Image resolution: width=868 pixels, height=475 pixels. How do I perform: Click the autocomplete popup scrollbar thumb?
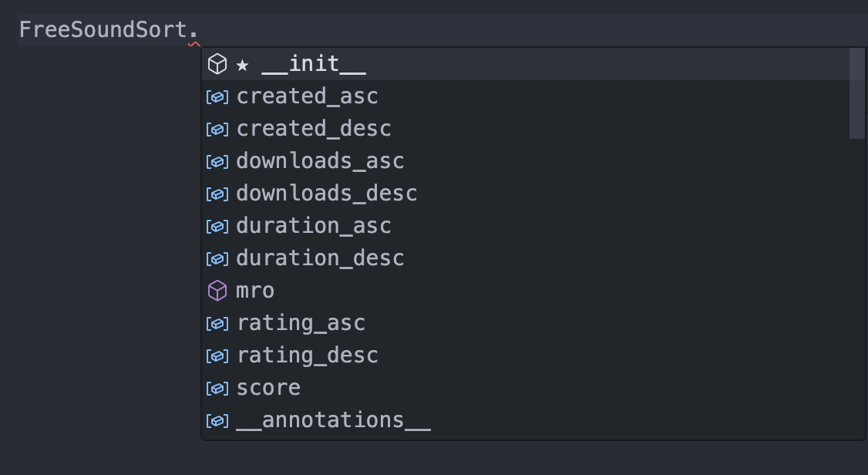tap(856, 93)
